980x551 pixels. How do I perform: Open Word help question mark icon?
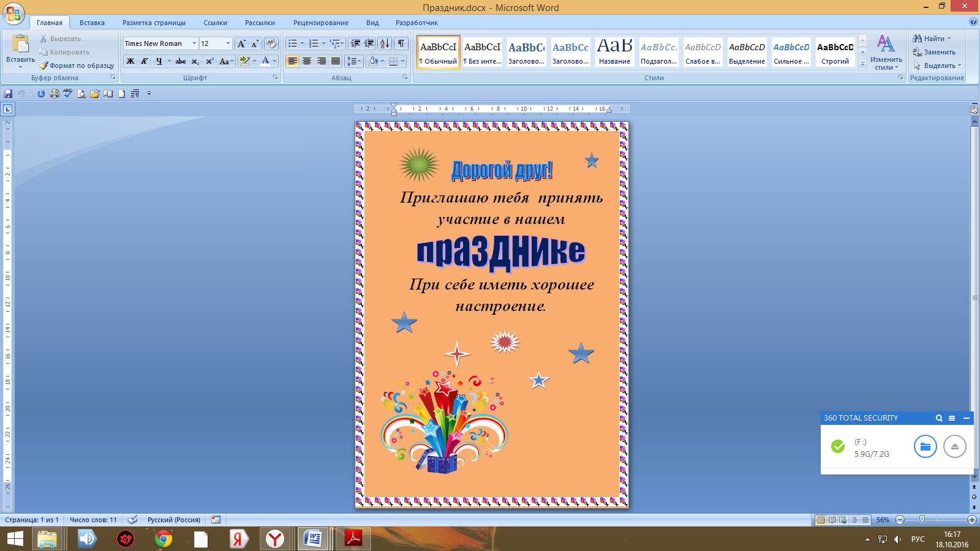(973, 22)
